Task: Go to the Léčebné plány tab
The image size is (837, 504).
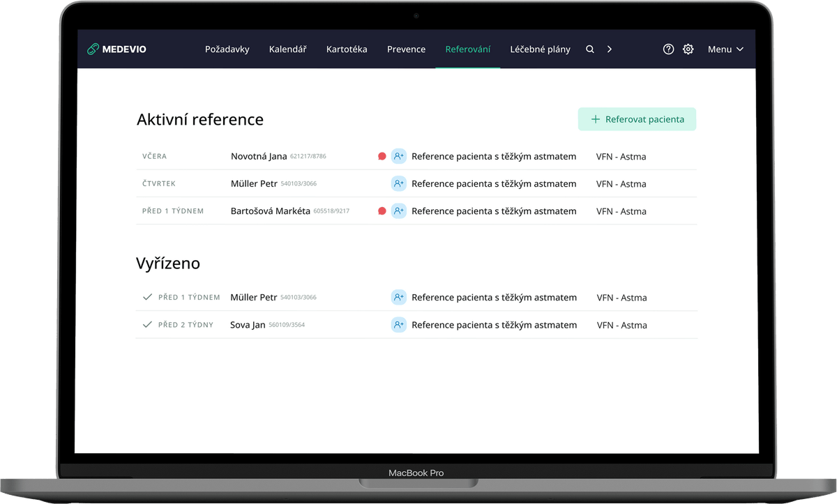Action: point(540,49)
